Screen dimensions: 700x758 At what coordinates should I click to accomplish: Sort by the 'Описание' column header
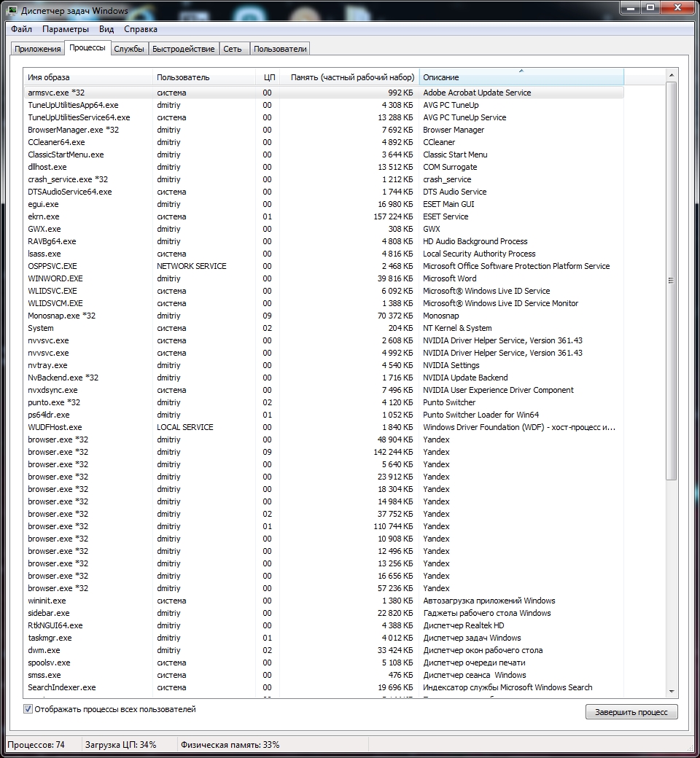pos(521,77)
